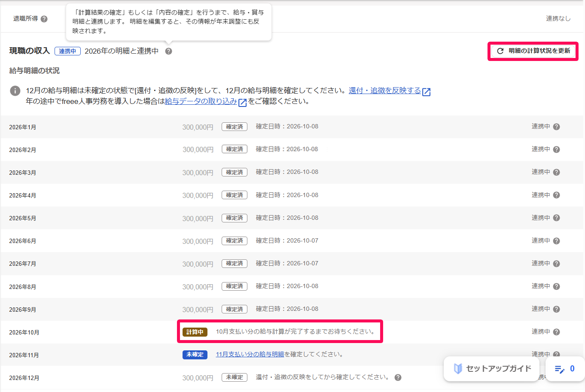Viewport: 585px width, 392px height.
Task: Refresh with 明細の計算状況を更新 button
Action: 533,51
